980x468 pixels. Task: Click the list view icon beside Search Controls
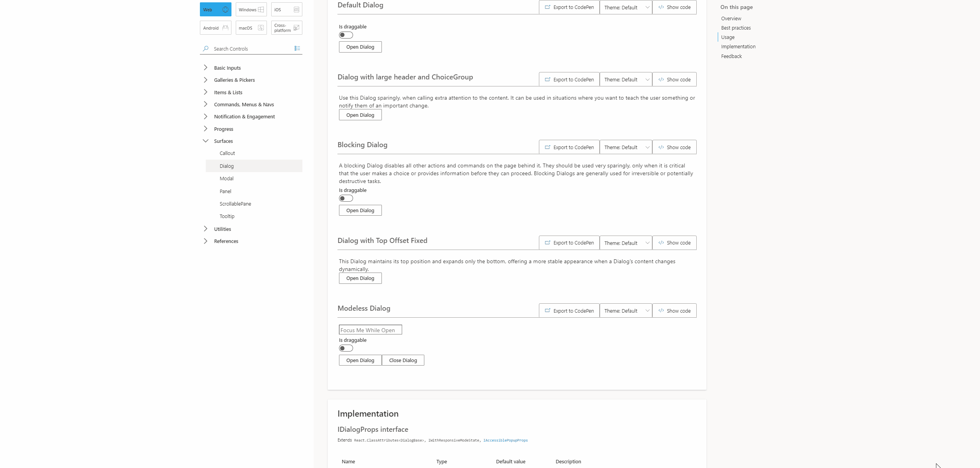tap(297, 48)
